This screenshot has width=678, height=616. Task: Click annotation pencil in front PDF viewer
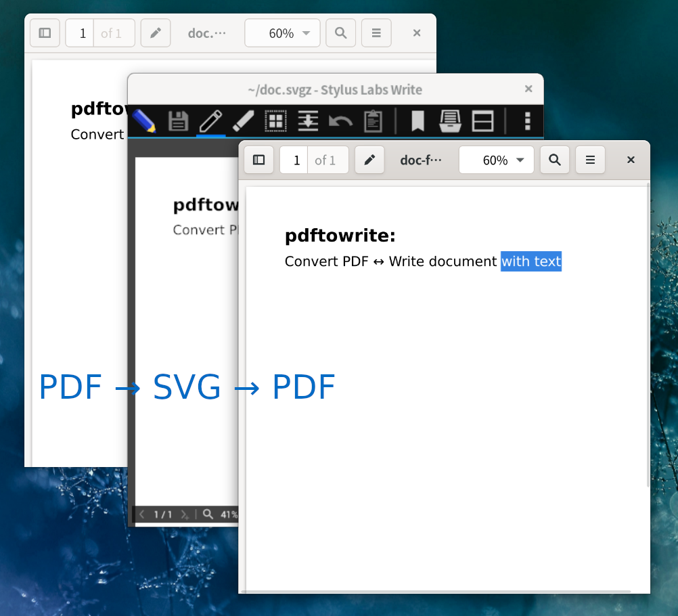pyautogui.click(x=369, y=160)
